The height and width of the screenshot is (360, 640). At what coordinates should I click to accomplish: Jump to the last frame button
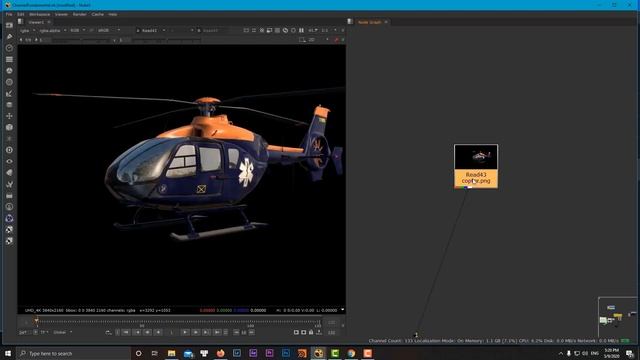pos(218,333)
